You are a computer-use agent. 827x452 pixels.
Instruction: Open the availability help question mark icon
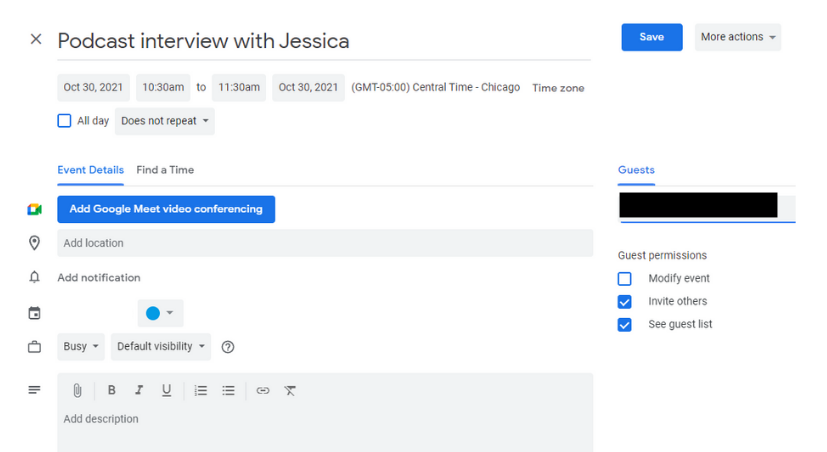[x=228, y=347]
